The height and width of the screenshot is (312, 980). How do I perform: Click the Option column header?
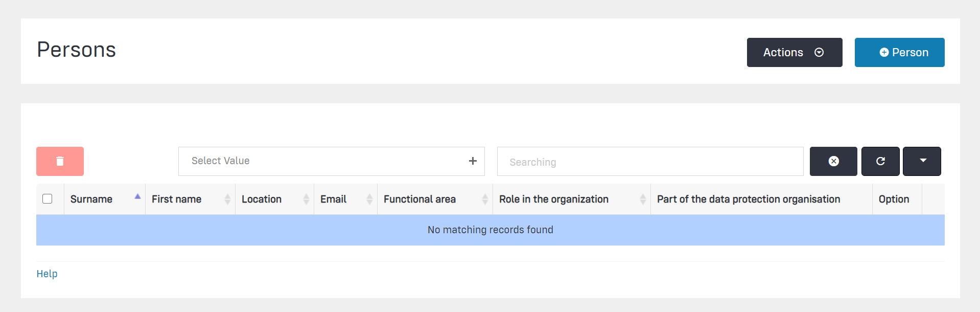pos(894,199)
